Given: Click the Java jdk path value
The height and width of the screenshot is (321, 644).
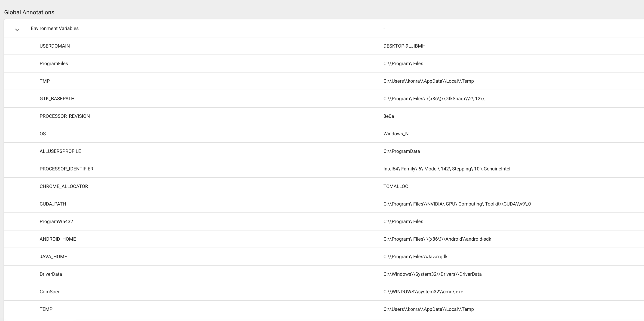Looking at the screenshot, I should [415, 257].
